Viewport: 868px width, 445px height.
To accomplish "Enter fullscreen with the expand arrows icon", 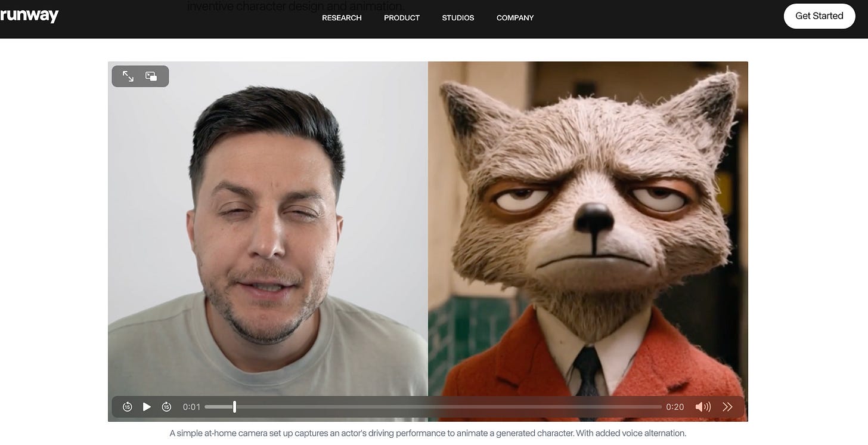I will click(128, 76).
